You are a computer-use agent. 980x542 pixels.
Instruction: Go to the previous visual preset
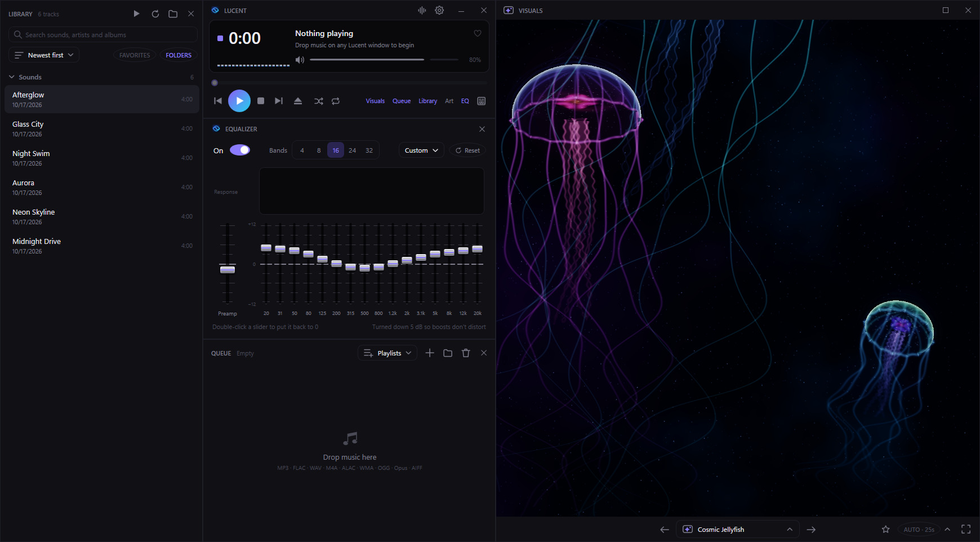click(665, 530)
